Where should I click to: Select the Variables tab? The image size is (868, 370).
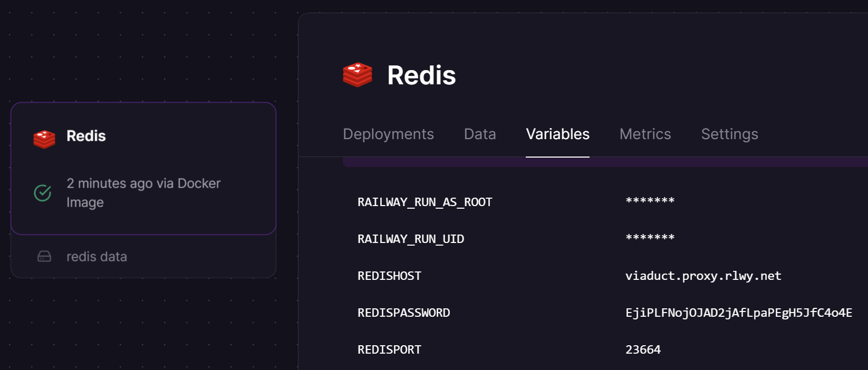coord(557,134)
